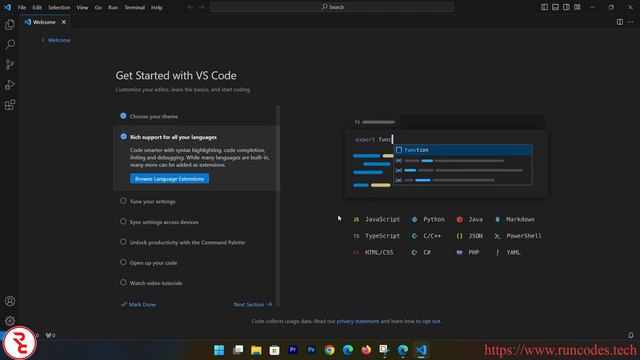Open Microsoft Edge from taskbar
Viewport: 640px width, 360px height.
[348, 350]
